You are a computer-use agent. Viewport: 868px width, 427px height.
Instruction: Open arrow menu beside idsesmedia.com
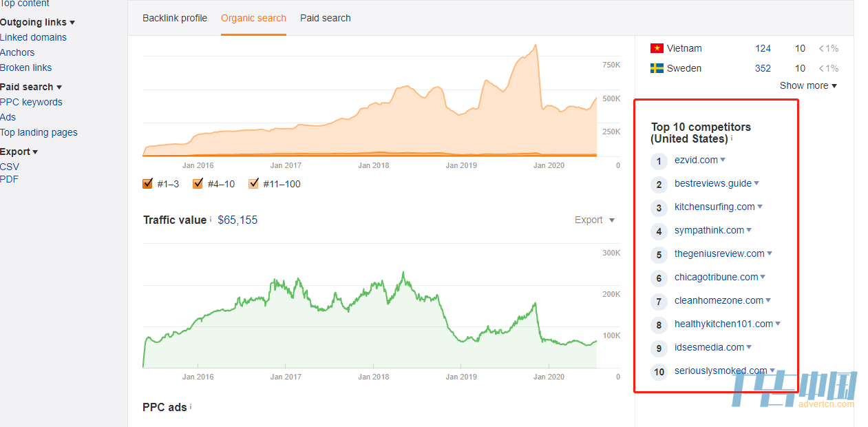coord(749,347)
